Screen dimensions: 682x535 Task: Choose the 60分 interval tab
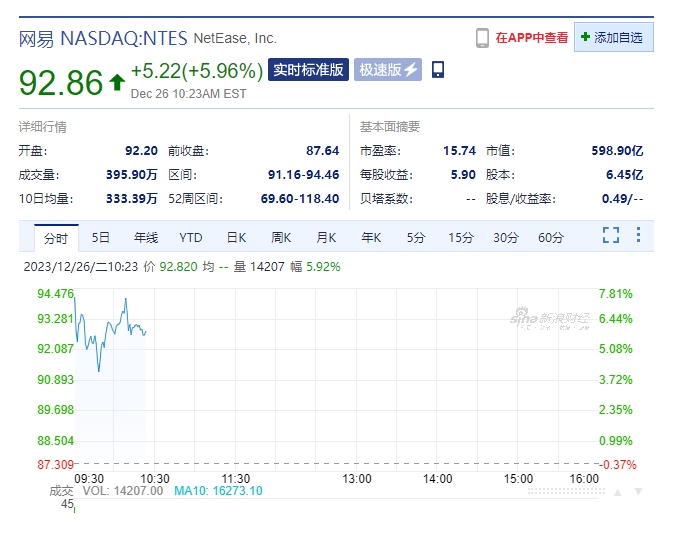551,237
